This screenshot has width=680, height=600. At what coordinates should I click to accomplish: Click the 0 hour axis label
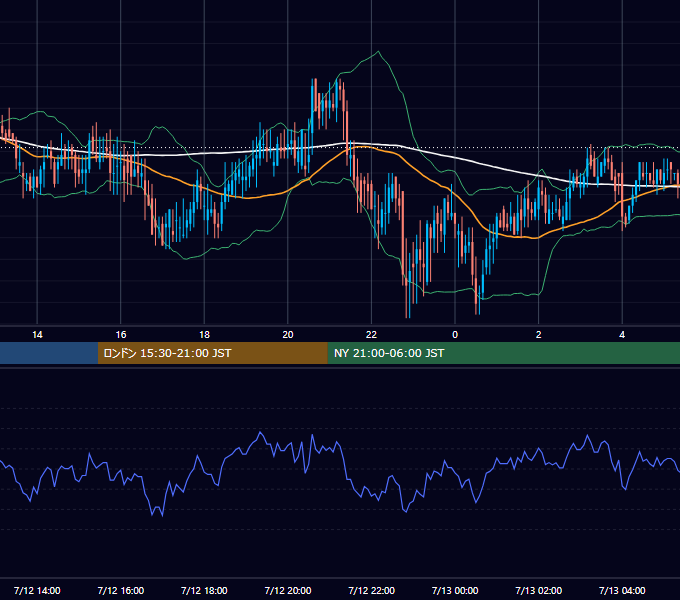click(x=455, y=335)
